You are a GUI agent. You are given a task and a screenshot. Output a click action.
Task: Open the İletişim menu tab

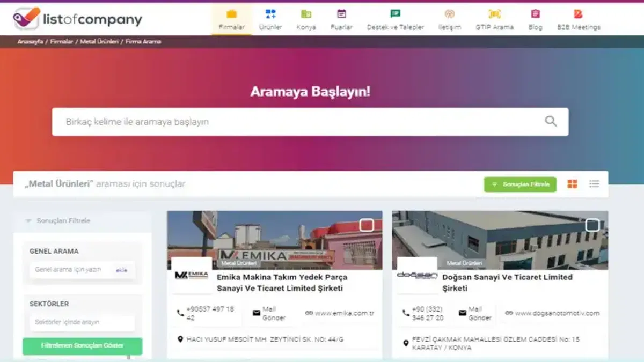click(x=450, y=19)
